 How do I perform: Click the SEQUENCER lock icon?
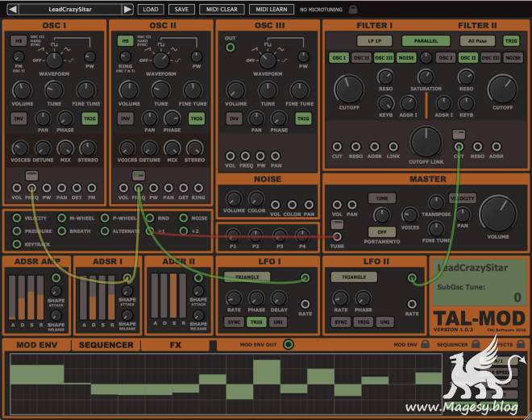click(x=476, y=344)
